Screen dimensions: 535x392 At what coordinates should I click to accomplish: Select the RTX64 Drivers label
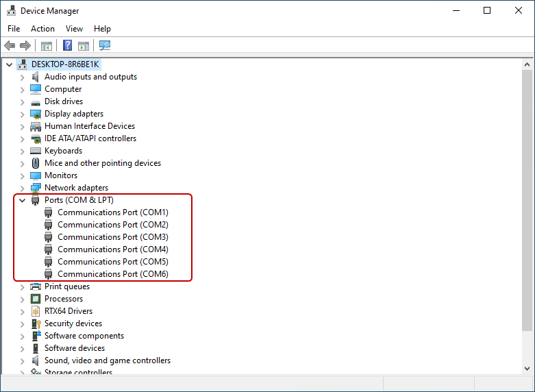[69, 310]
